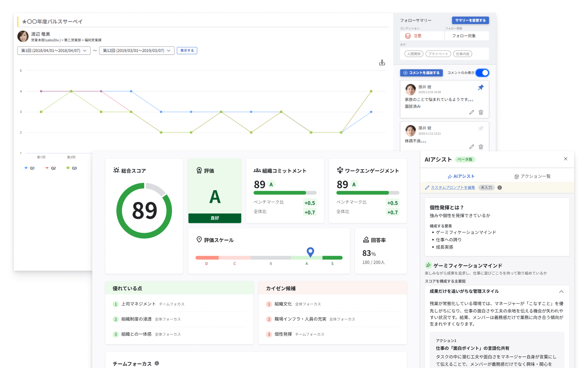Click 藤井 健's avatar on the 2020/12/24 comment
Image resolution: width=588 pixels, height=368 pixels.
pyautogui.click(x=410, y=89)
